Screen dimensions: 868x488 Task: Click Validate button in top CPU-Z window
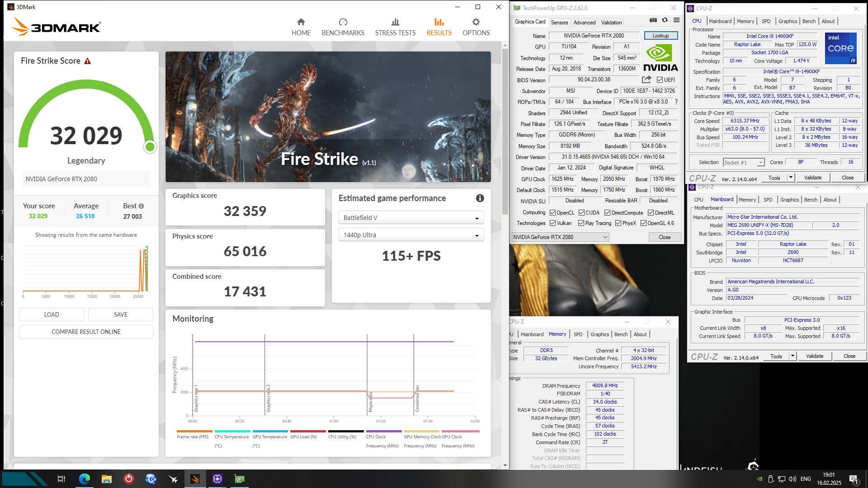click(812, 178)
